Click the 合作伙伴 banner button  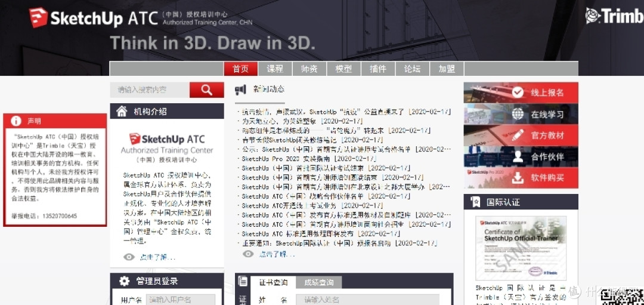point(521,156)
